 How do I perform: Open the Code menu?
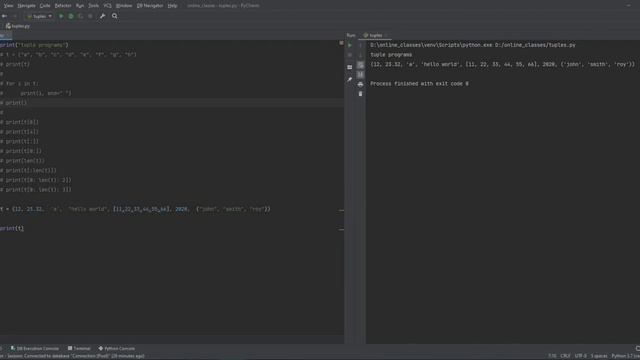coord(45,6)
